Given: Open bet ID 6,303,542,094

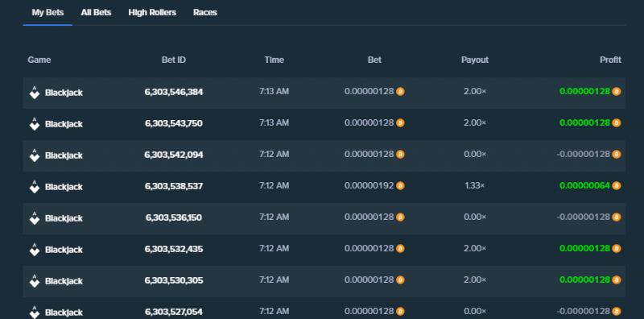Looking at the screenshot, I should [x=174, y=155].
